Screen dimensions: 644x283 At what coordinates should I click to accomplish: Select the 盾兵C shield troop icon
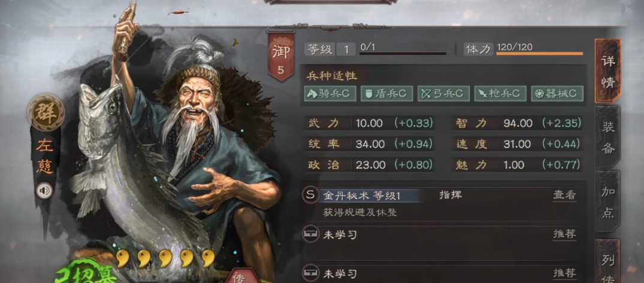[x=386, y=93]
